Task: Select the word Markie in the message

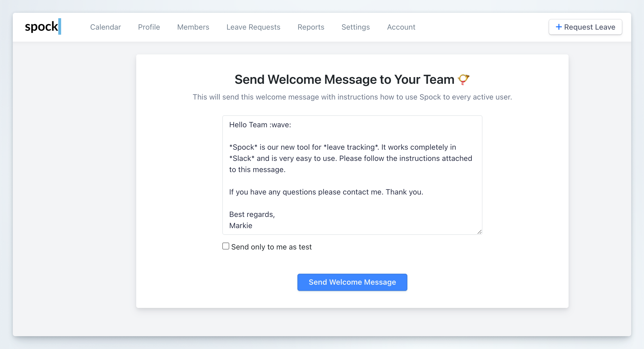Action: tap(240, 225)
